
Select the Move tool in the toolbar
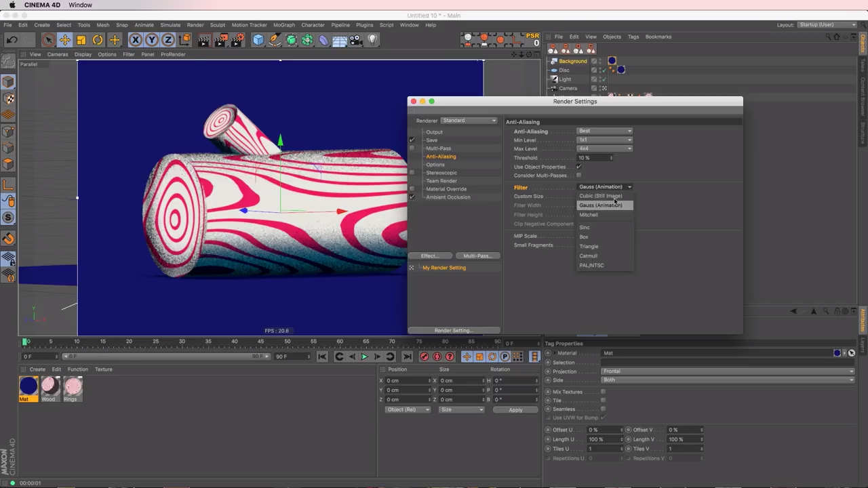pyautogui.click(x=64, y=40)
